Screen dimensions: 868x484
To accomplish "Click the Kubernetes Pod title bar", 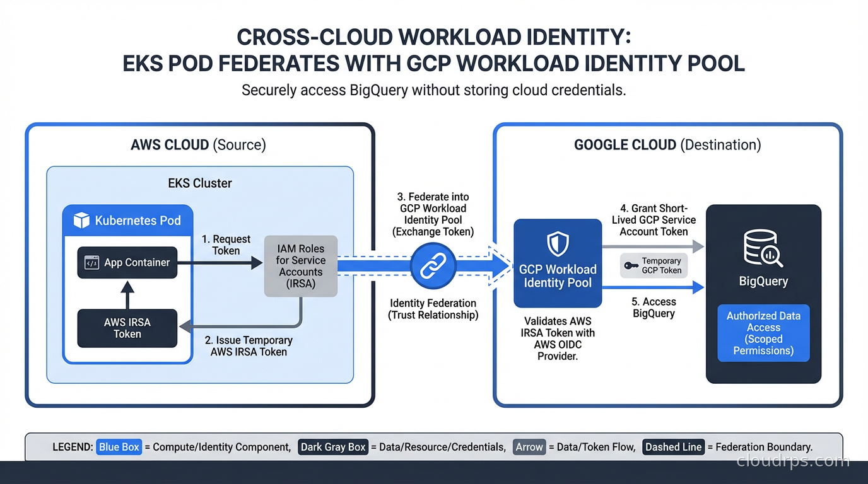I will point(127,221).
